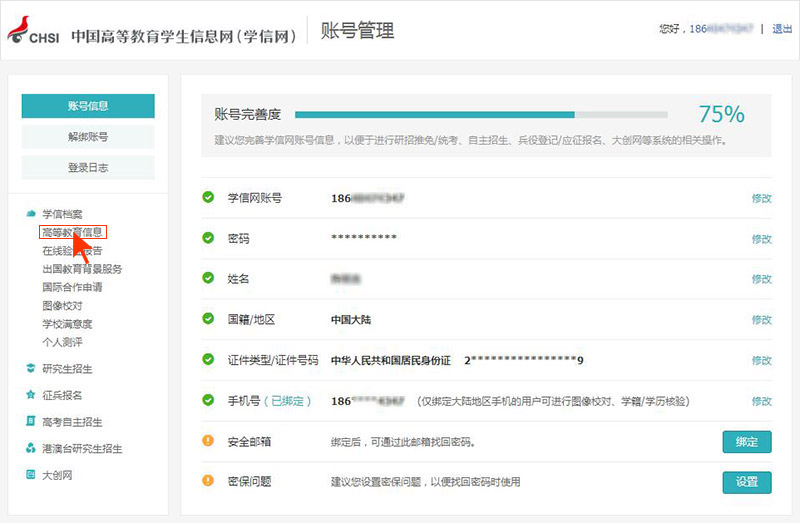Click the 中华人民共和国居民身份证 text
800x523 pixels.
pos(391,360)
